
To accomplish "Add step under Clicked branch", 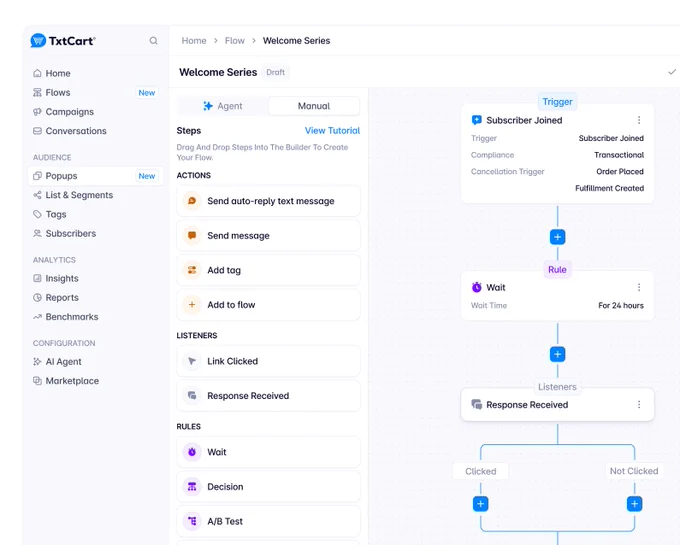I will [x=481, y=504].
